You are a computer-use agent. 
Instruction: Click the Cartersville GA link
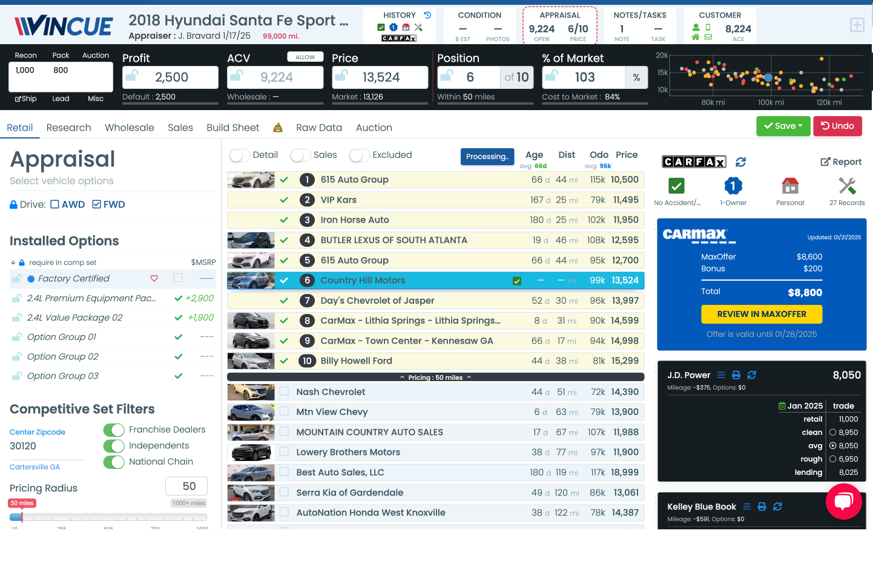[35, 467]
